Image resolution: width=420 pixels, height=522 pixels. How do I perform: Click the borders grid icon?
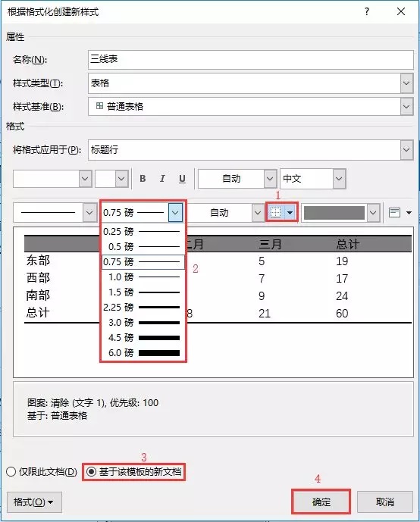pos(275,212)
